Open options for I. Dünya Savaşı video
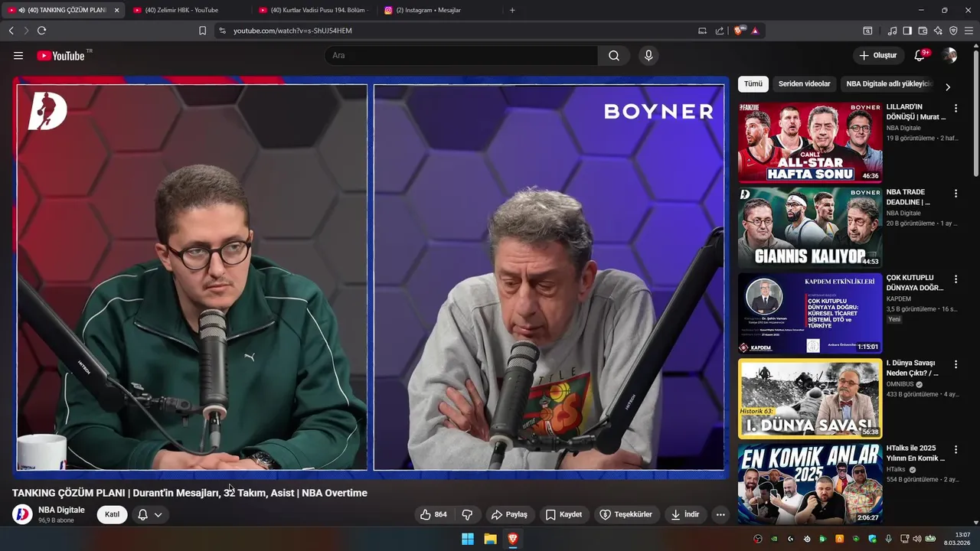 [x=955, y=364]
